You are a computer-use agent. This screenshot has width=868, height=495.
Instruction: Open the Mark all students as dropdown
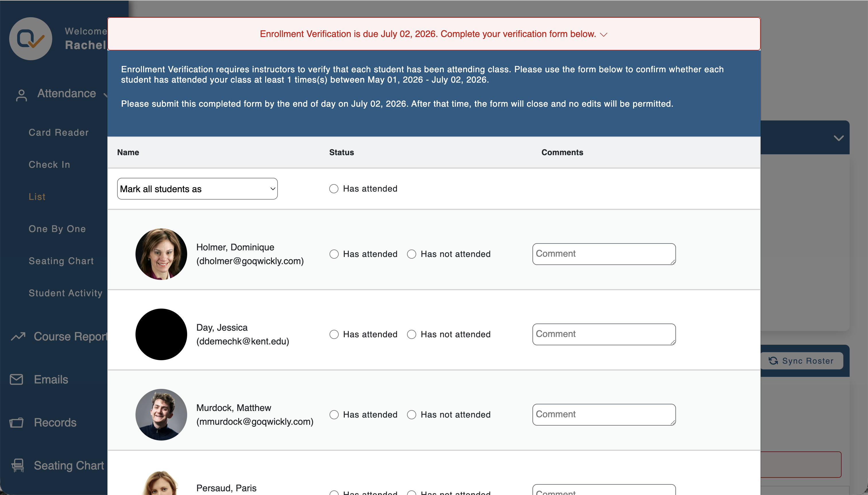tap(197, 189)
